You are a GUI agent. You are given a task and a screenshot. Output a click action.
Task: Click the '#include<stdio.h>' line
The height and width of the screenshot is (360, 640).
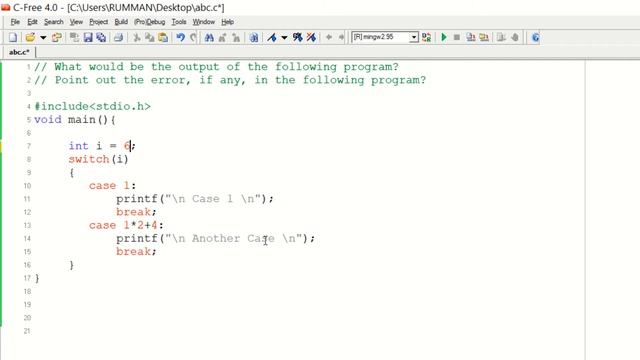coord(93,107)
